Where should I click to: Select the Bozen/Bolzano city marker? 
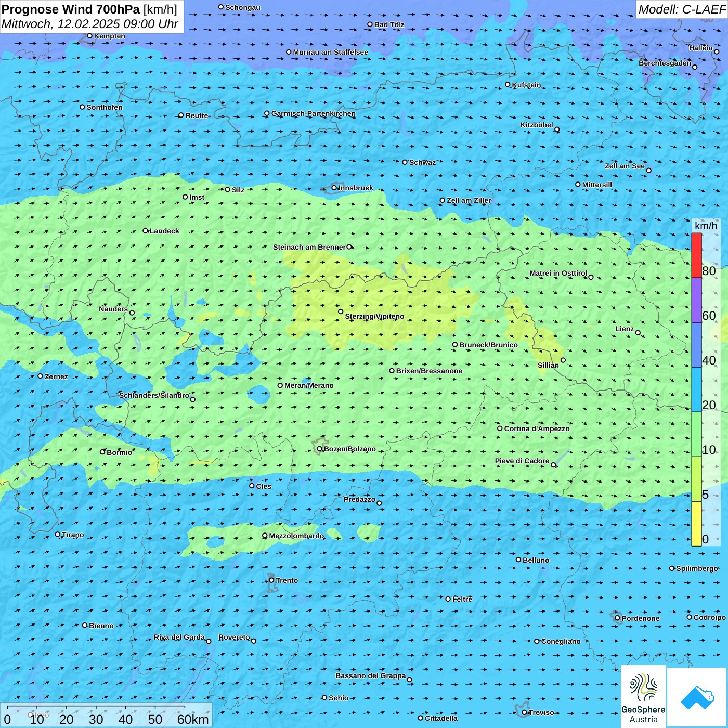[320, 449]
